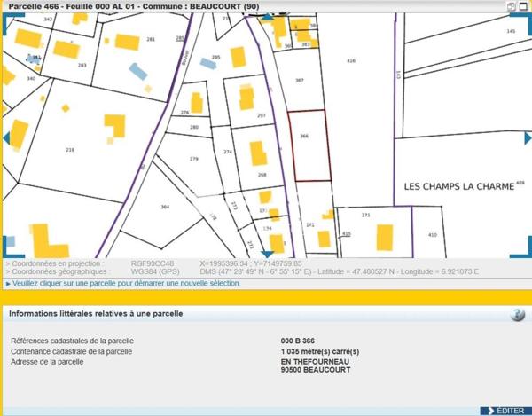Move map diagonally with bottom-left corner bracket

13,247
